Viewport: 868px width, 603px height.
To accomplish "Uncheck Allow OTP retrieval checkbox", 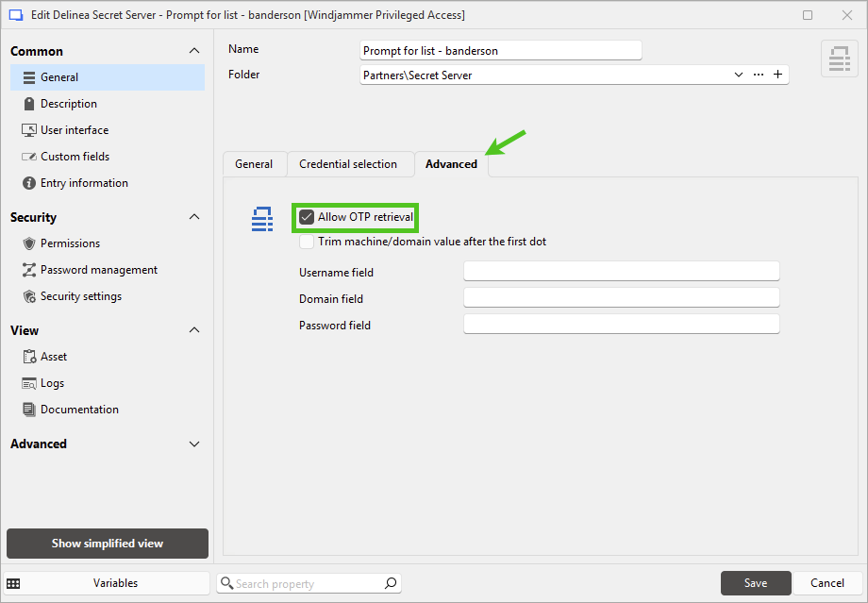I will (307, 217).
